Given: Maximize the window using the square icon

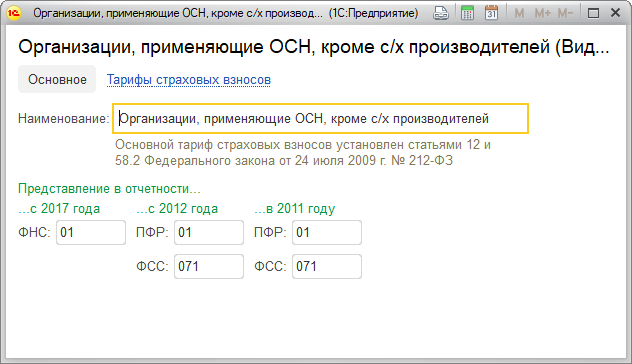Looking at the screenshot, I should tap(593, 13).
